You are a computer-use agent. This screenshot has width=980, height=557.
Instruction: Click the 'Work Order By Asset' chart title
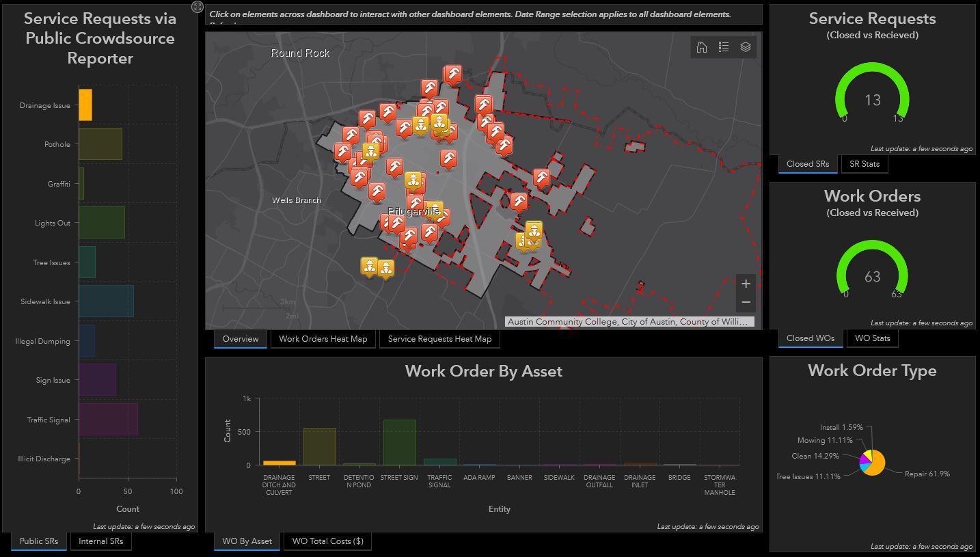point(484,371)
